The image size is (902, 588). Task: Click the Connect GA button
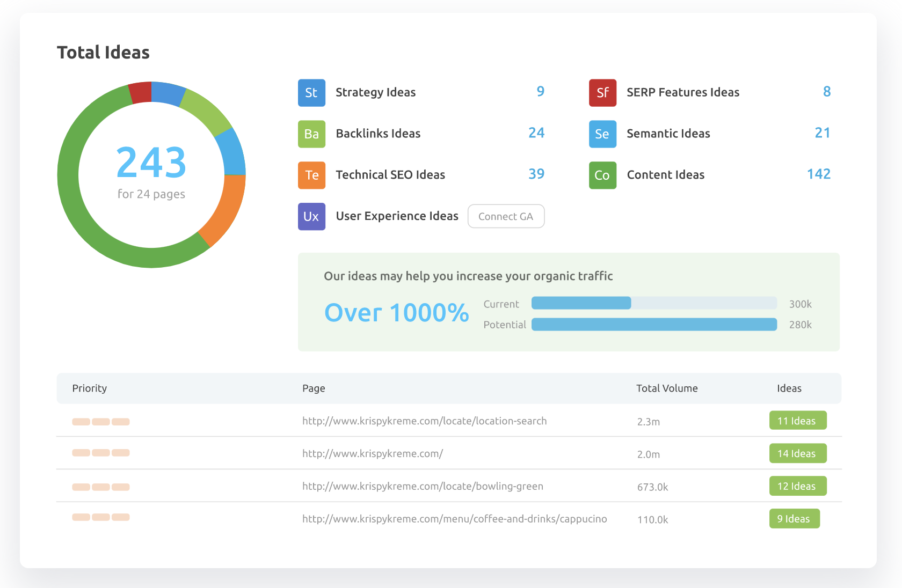click(505, 216)
